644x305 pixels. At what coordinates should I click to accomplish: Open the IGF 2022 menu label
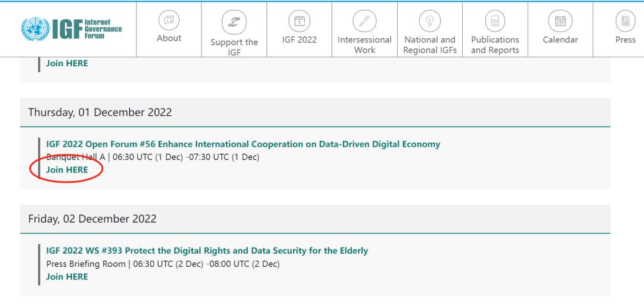tap(299, 40)
